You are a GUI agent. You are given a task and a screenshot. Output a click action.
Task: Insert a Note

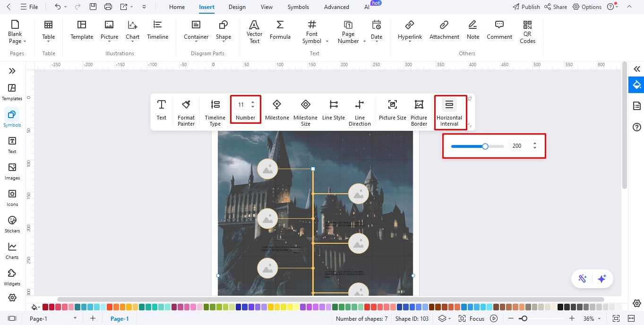tap(472, 30)
